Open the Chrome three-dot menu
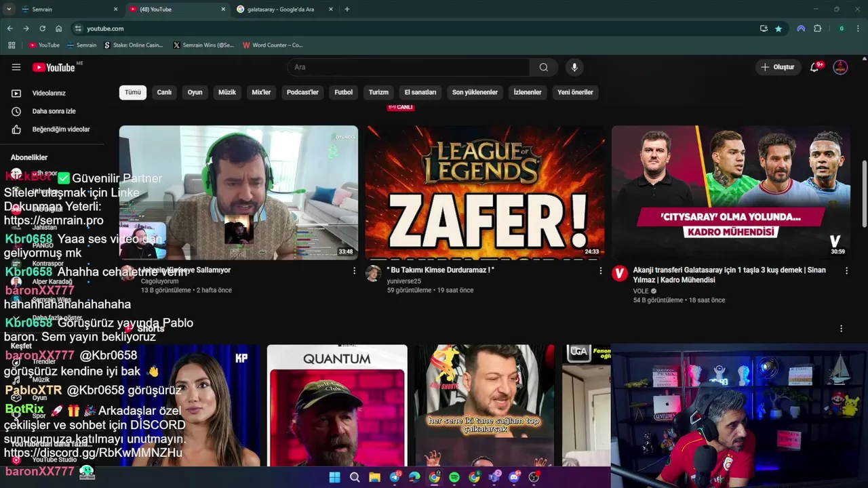Screen dimensions: 868x488 tap(859, 28)
